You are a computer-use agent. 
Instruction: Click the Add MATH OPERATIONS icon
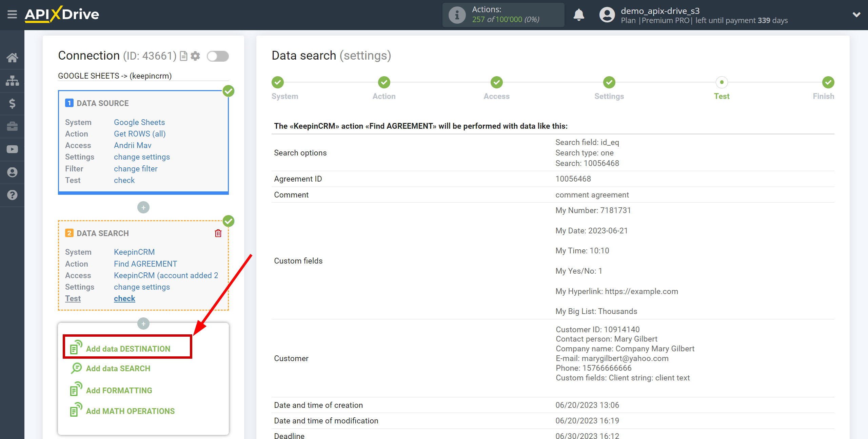pyautogui.click(x=76, y=410)
